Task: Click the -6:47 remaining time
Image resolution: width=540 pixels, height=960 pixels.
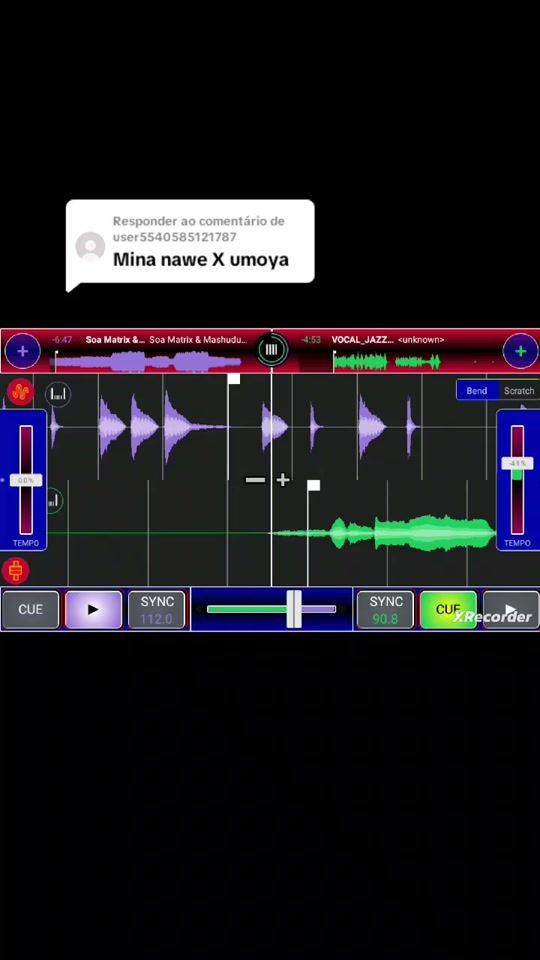Action: (62, 339)
